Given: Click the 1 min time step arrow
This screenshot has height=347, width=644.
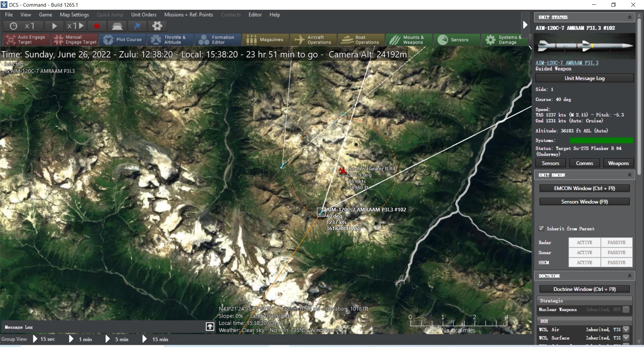Looking at the screenshot, I should tap(71, 339).
